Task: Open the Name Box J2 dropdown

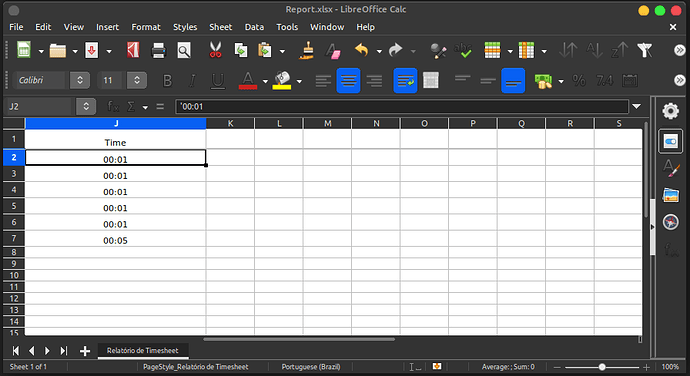Action: point(86,106)
